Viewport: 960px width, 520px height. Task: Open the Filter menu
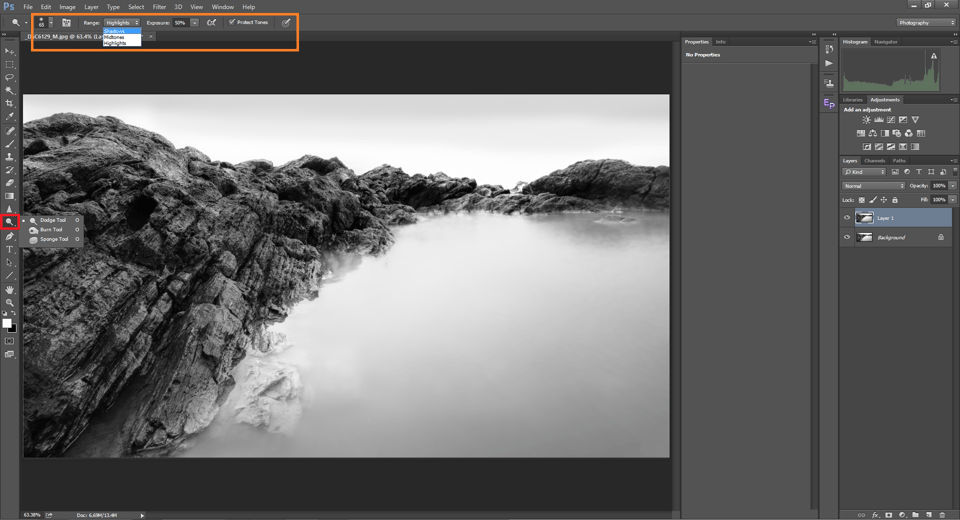click(x=159, y=7)
